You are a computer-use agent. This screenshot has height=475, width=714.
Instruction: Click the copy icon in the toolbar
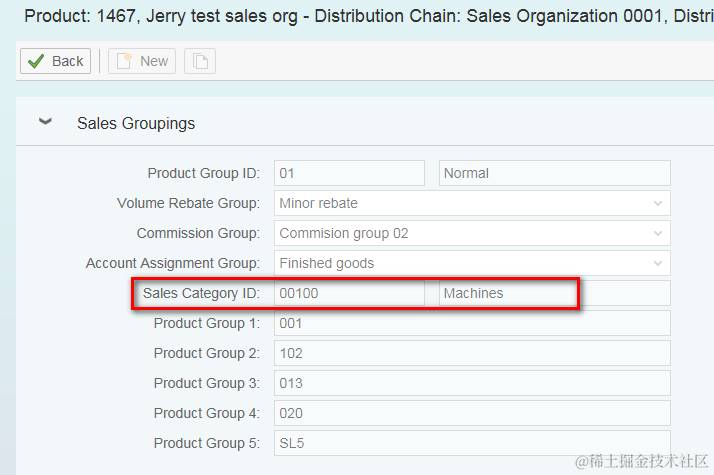[200, 61]
